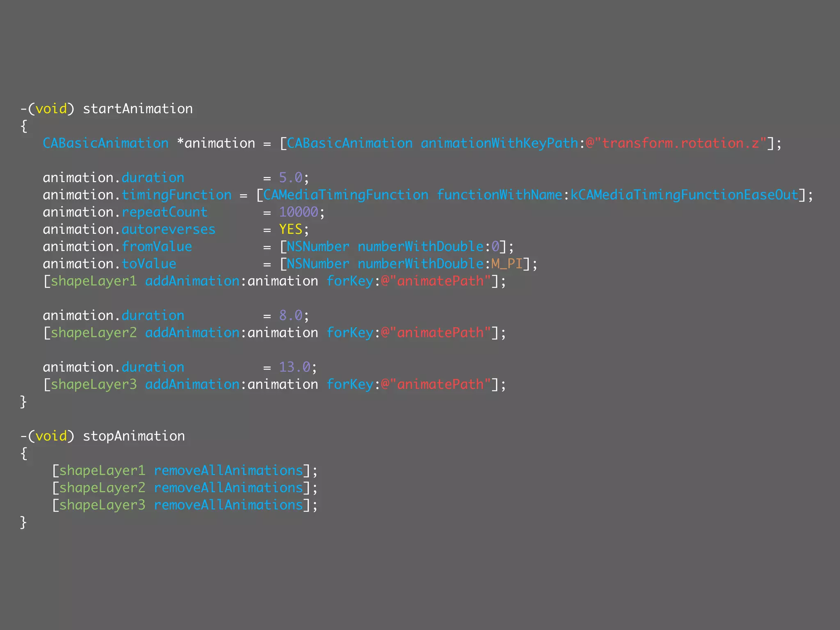This screenshot has height=630, width=840.
Task: Click the toValue property
Action: coord(149,264)
